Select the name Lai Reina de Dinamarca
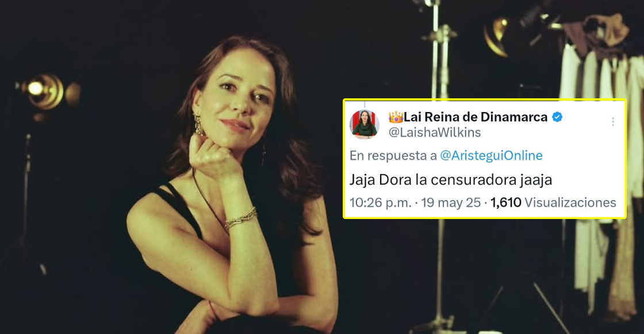Image resolution: width=644 pixels, height=334 pixels. (476, 117)
